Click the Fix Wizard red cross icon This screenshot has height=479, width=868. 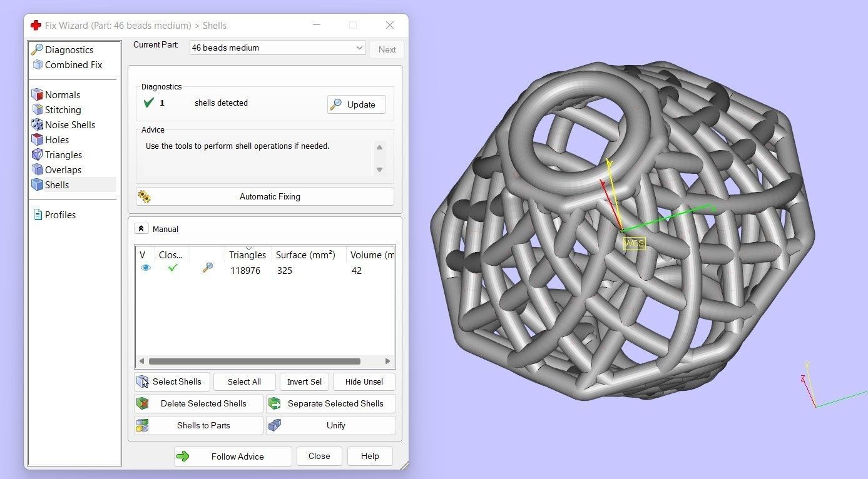click(x=36, y=26)
